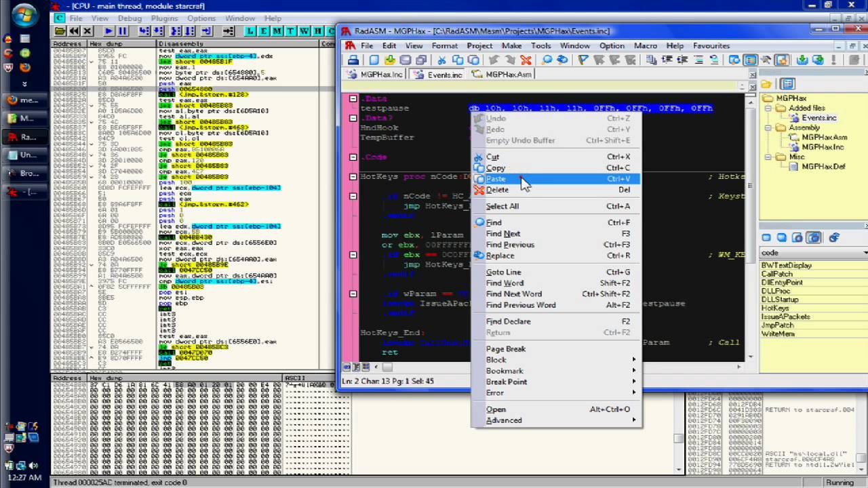
Task: Choose Goto Line from the context menu
Action: click(555, 272)
